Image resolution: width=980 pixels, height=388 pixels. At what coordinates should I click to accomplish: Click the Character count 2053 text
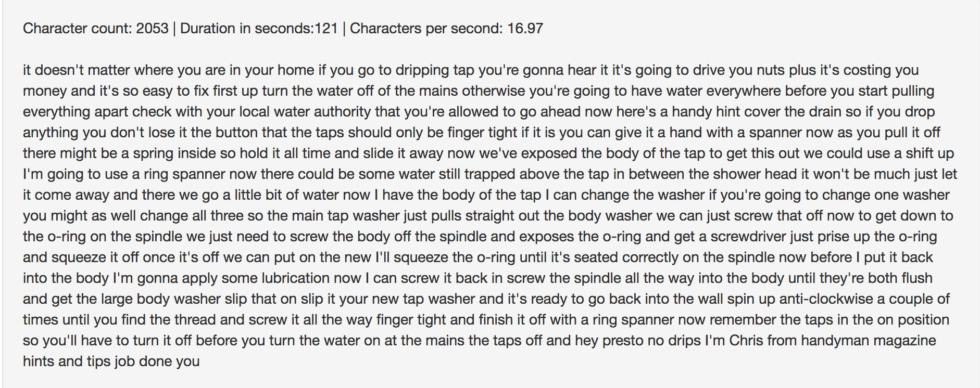[95, 28]
